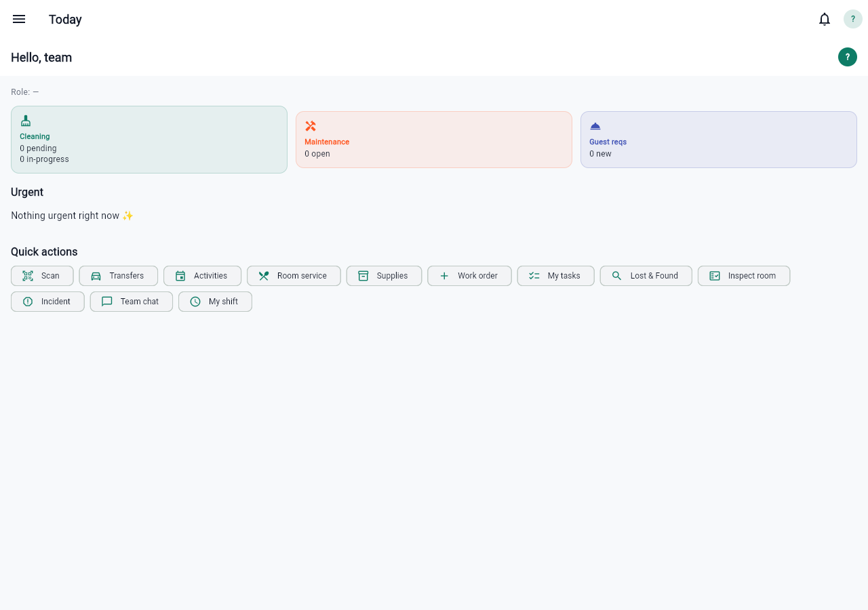Choose the Scan quick action label
The height and width of the screenshot is (610, 868).
pos(50,276)
